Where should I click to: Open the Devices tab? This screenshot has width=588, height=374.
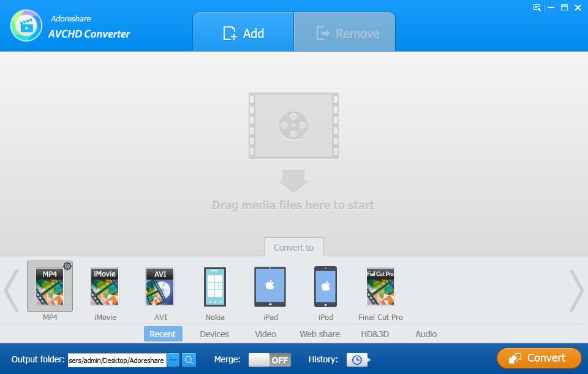click(x=214, y=334)
